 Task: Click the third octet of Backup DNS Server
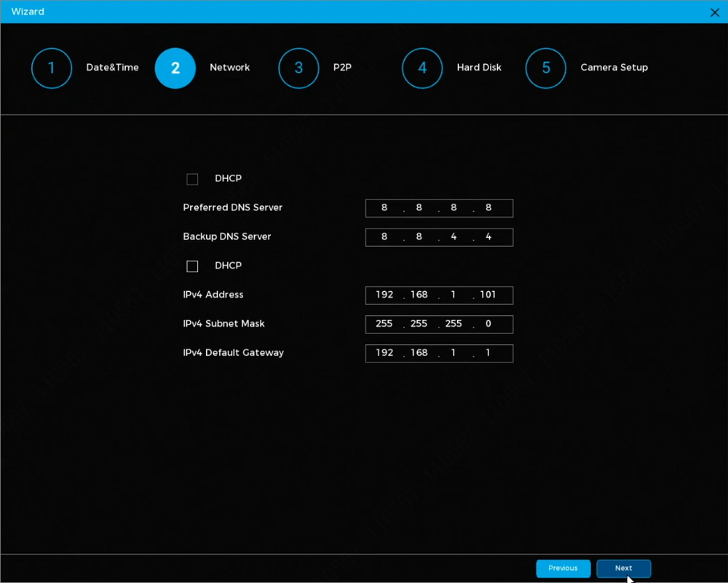454,237
